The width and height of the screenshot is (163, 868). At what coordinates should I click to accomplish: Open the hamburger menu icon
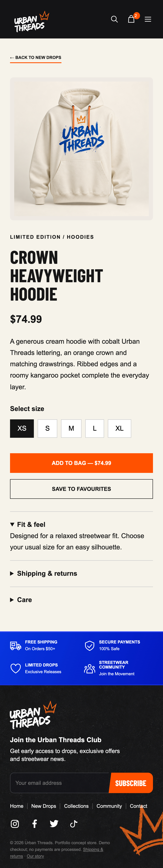click(x=148, y=19)
